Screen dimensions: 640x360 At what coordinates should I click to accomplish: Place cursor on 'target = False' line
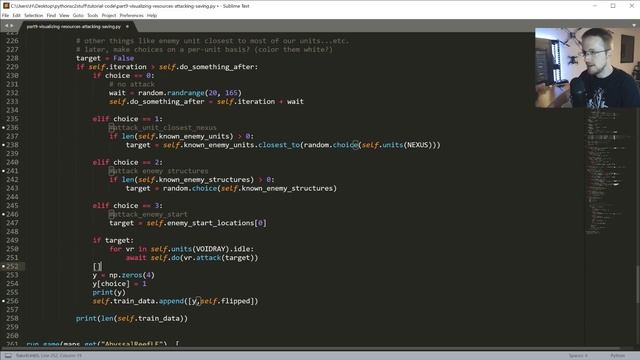click(x=105, y=58)
